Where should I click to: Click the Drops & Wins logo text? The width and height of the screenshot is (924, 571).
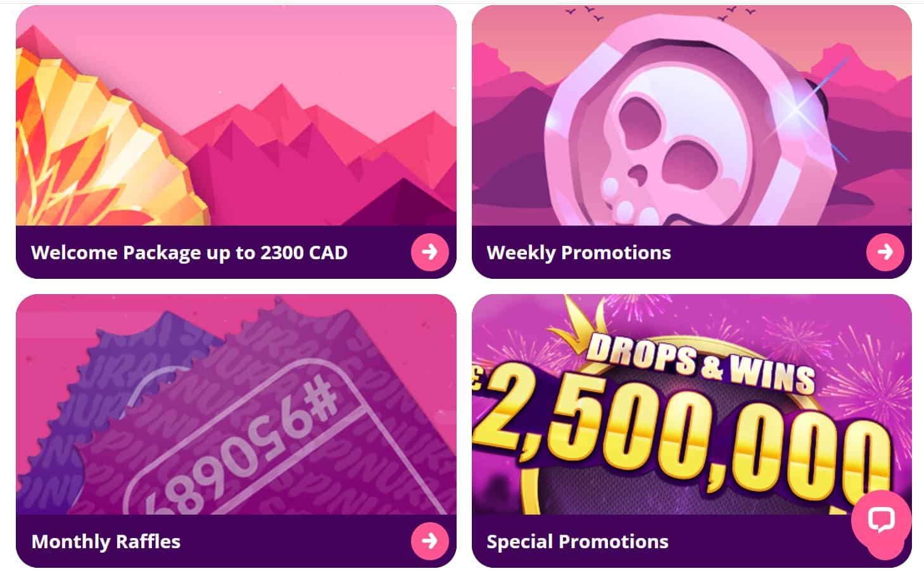click(x=700, y=362)
